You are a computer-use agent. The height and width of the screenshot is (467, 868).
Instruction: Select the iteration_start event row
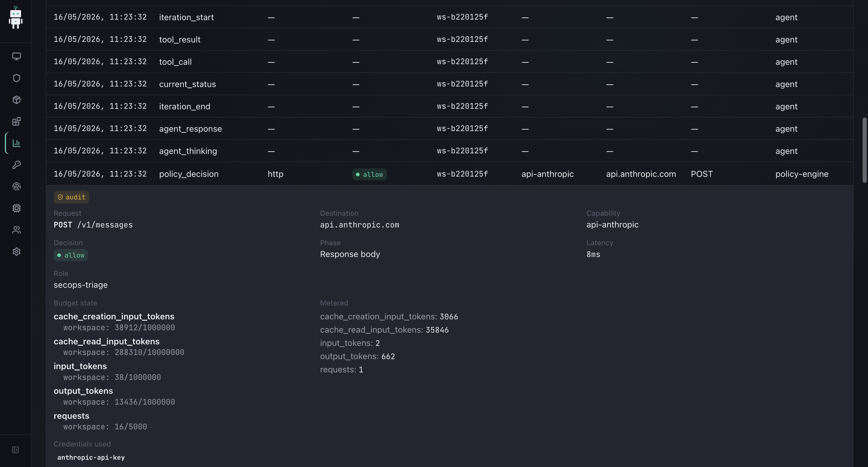[x=449, y=17]
